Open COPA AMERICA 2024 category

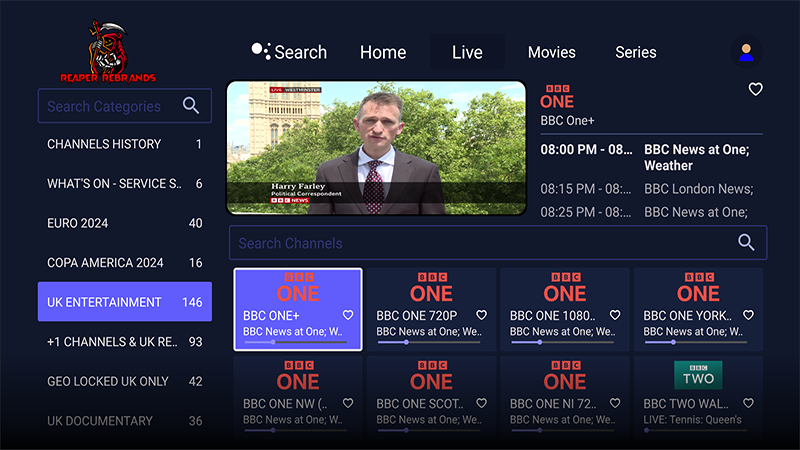(125, 263)
